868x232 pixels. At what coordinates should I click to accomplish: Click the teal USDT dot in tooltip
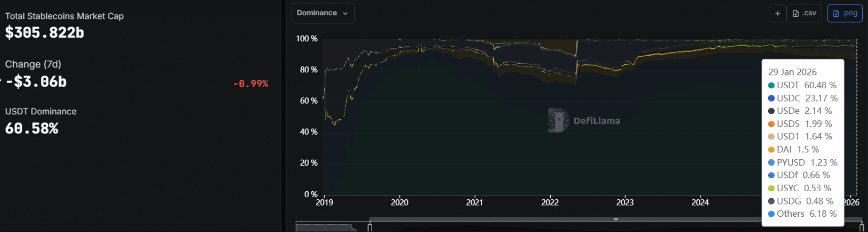[x=771, y=86]
